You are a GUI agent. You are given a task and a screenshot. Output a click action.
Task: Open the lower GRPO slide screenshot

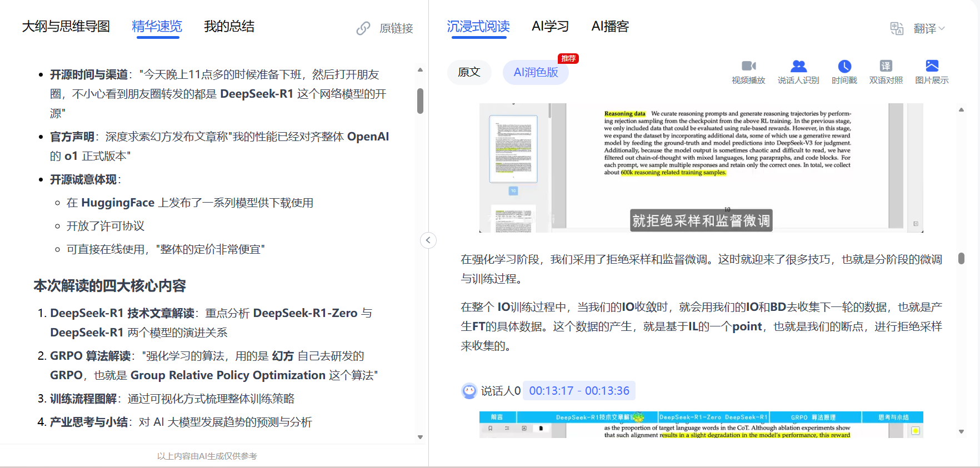(x=701, y=425)
